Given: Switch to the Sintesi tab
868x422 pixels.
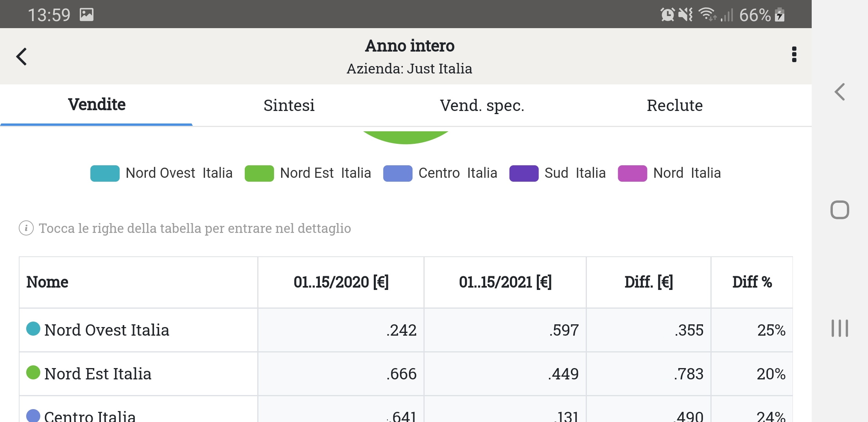Looking at the screenshot, I should 289,105.
